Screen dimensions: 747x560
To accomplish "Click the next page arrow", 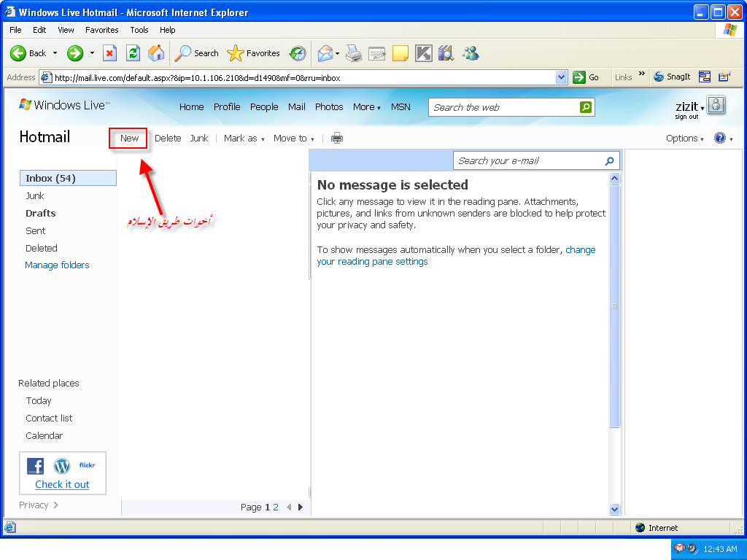I will click(x=300, y=507).
